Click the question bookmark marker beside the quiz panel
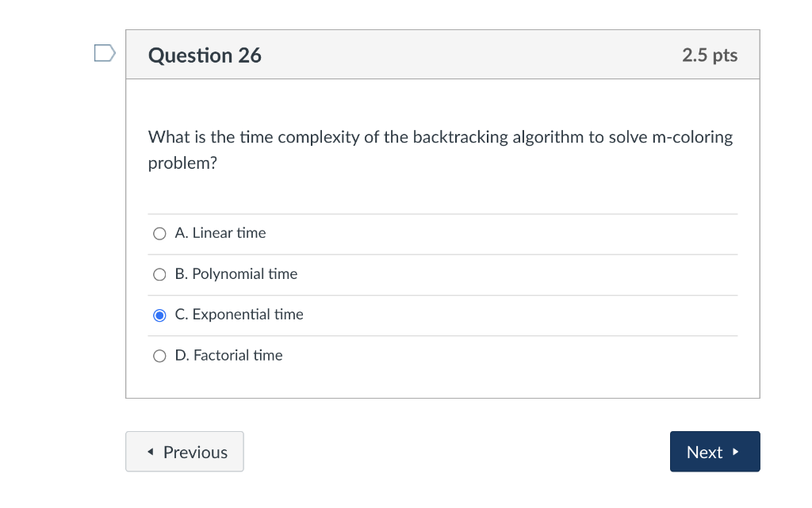The width and height of the screenshot is (812, 508). (x=103, y=52)
